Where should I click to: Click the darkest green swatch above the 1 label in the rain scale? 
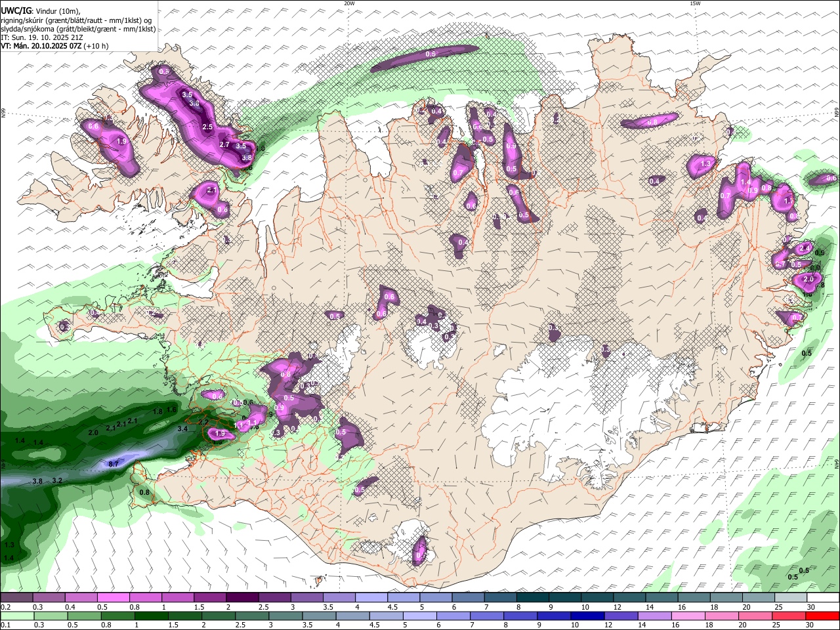point(152,616)
